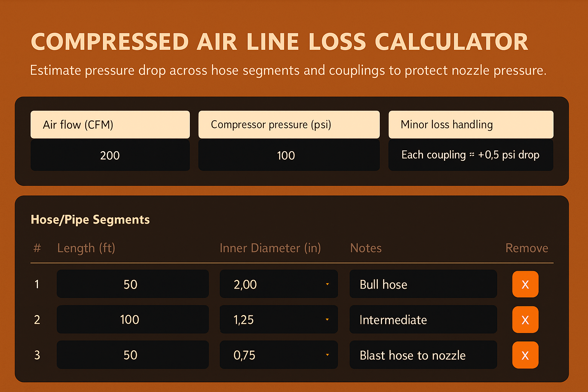Image resolution: width=588 pixels, height=392 pixels.
Task: Open the diameter dropdown showing 0,75
Action: click(x=327, y=355)
